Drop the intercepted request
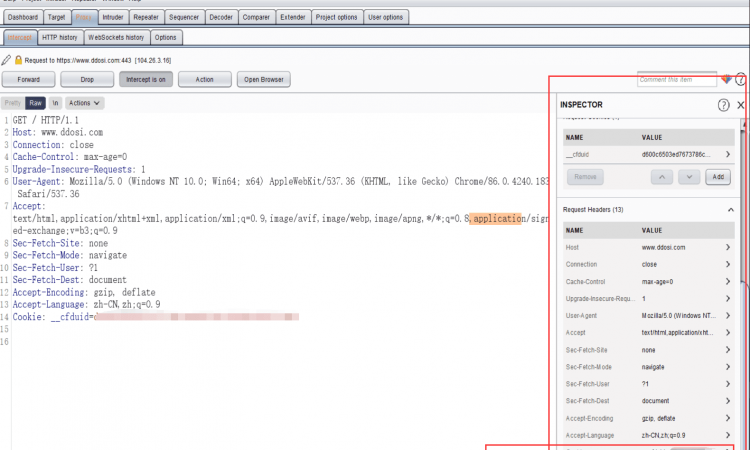 click(x=87, y=79)
